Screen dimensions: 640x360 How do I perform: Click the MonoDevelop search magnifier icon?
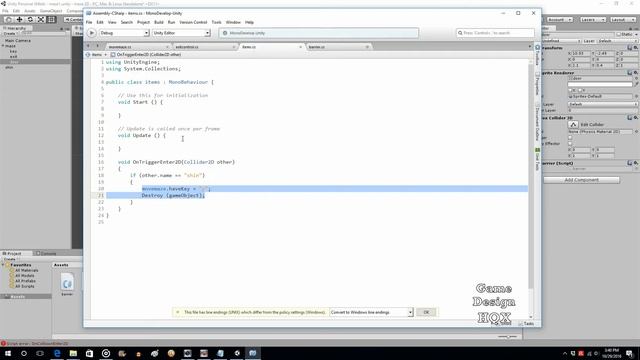point(460,33)
